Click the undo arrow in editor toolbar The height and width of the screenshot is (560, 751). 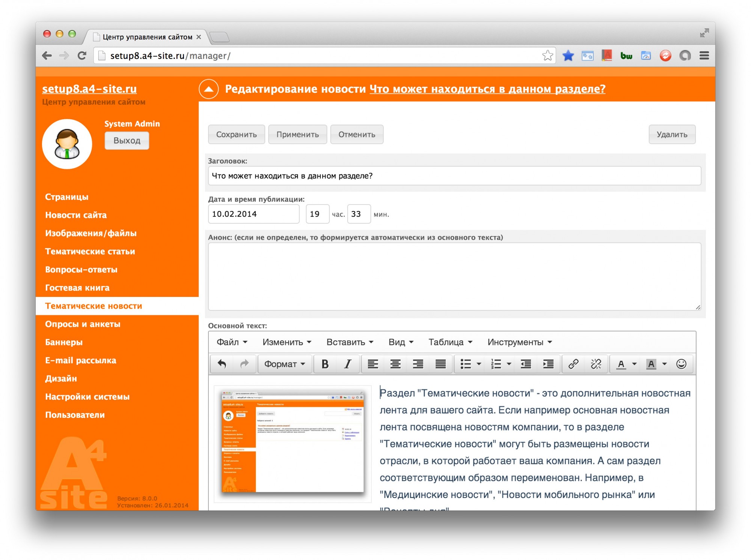[x=222, y=364]
